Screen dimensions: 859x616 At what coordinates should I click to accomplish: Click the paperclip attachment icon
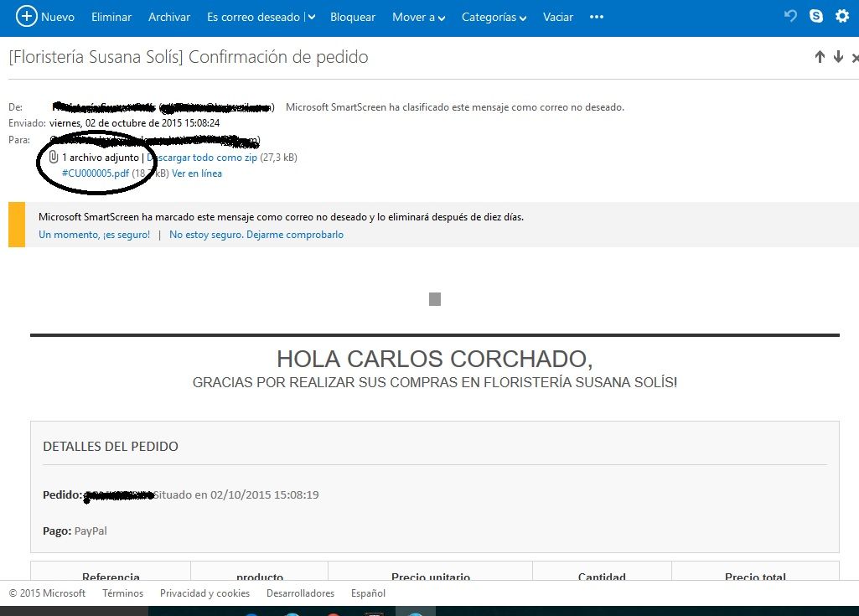point(54,158)
